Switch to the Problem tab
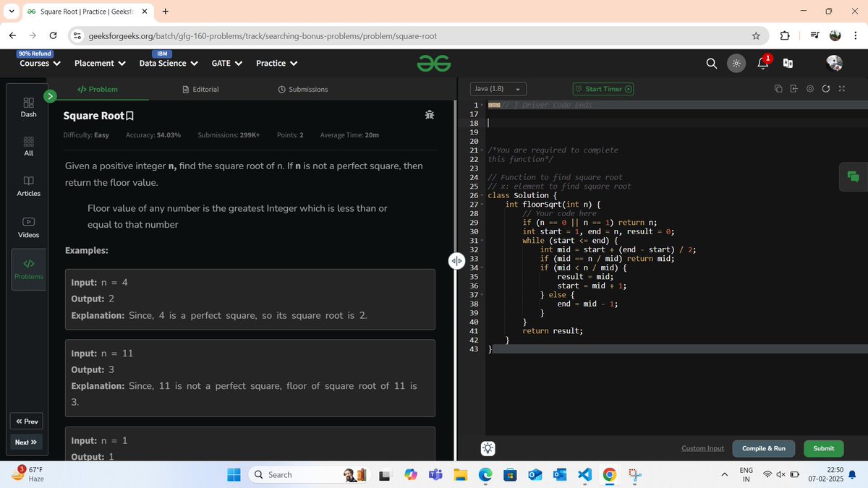The image size is (868, 488). click(x=98, y=90)
